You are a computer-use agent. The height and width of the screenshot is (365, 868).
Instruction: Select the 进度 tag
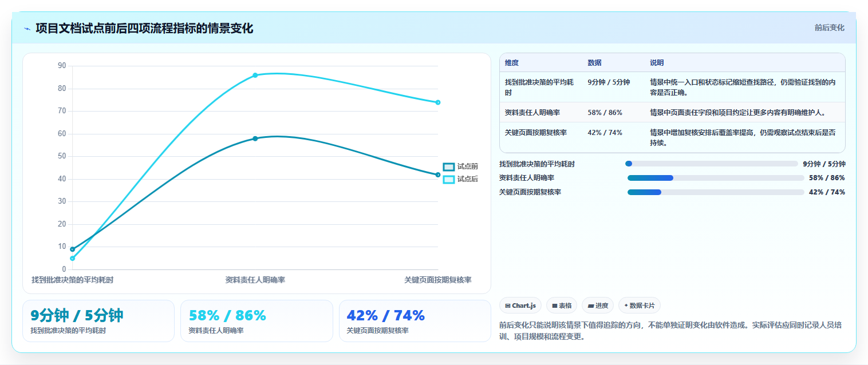(597, 306)
